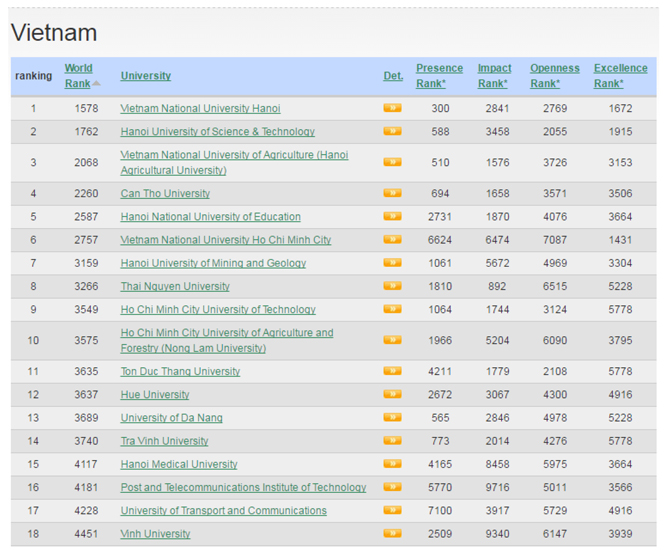The width and height of the screenshot is (669, 550).
Task: Sort table by World Rank header
Action: click(x=79, y=76)
